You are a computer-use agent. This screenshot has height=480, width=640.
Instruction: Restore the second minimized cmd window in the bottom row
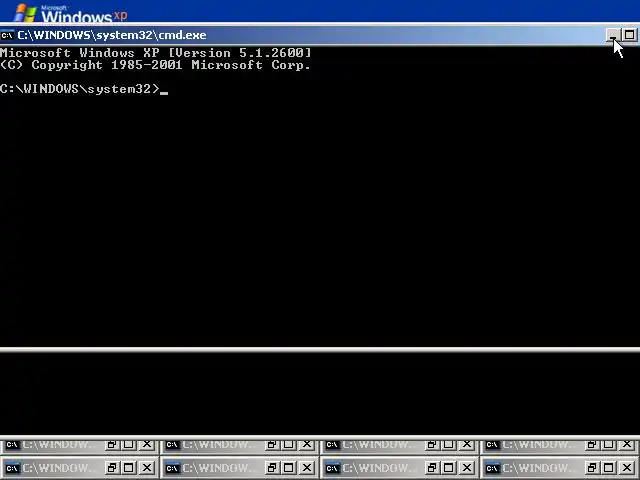(x=272, y=468)
